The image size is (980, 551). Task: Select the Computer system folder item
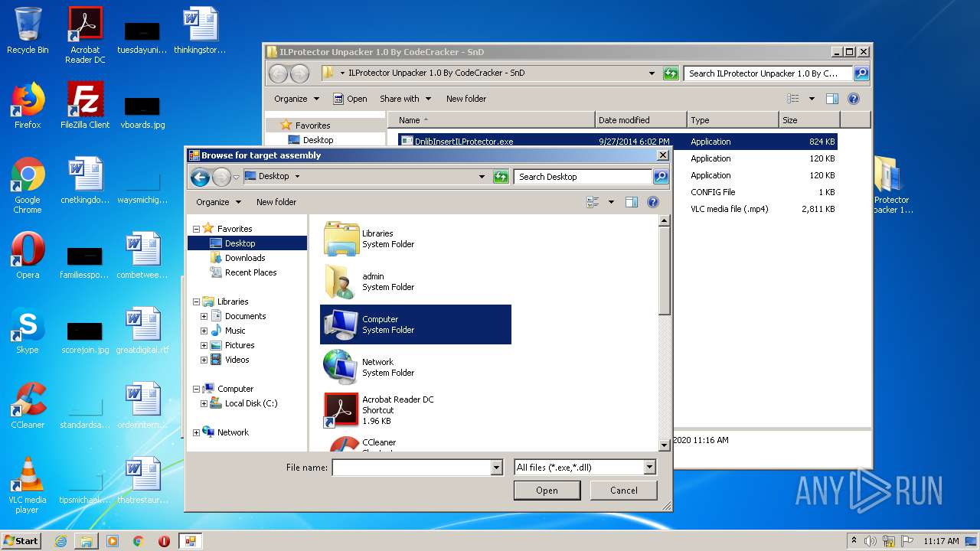click(416, 324)
